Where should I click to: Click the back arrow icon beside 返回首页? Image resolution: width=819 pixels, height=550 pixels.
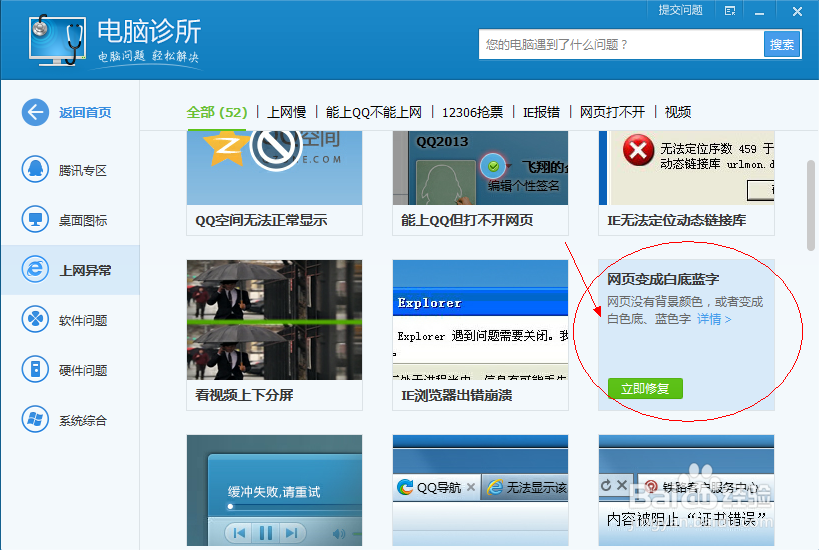[35, 112]
